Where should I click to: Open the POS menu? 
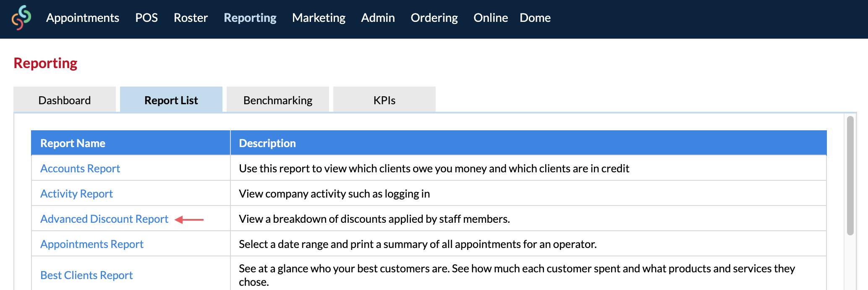(146, 18)
